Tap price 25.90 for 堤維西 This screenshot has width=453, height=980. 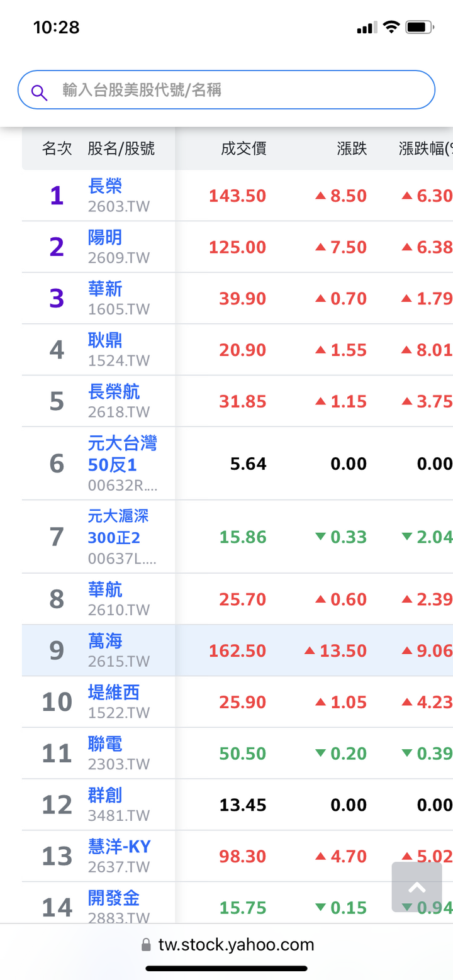pyautogui.click(x=243, y=703)
